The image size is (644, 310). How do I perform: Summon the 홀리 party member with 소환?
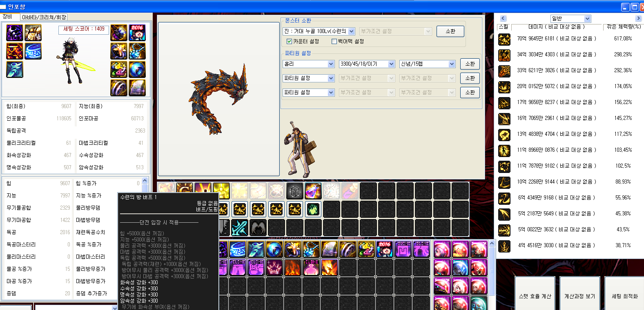470,64
